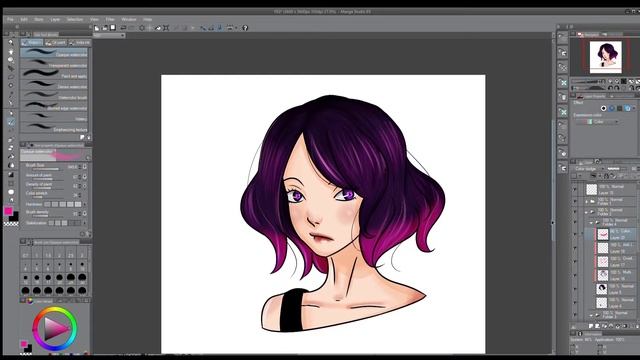
Task: Select Layer 5 thumbnail in layer list
Action: (602, 289)
